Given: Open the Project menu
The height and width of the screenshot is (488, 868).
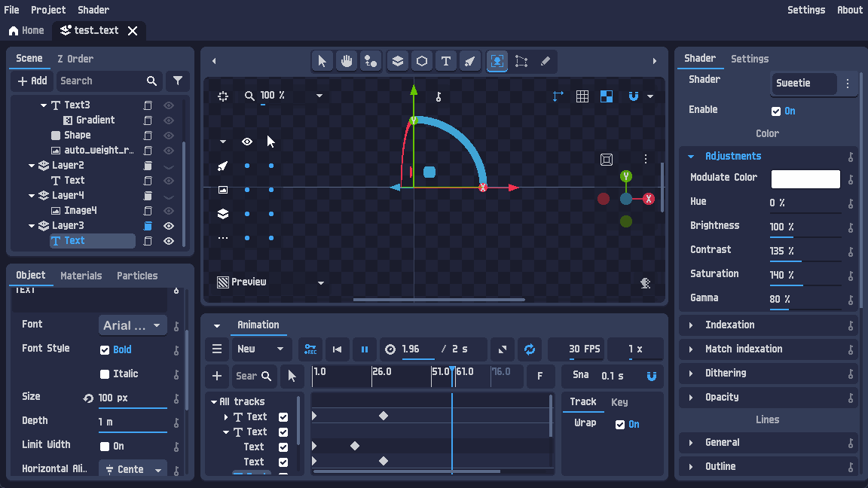Looking at the screenshot, I should click(48, 10).
